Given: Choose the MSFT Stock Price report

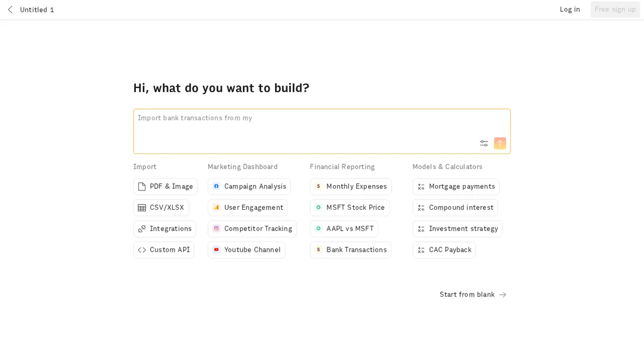Looking at the screenshot, I should click(350, 208).
